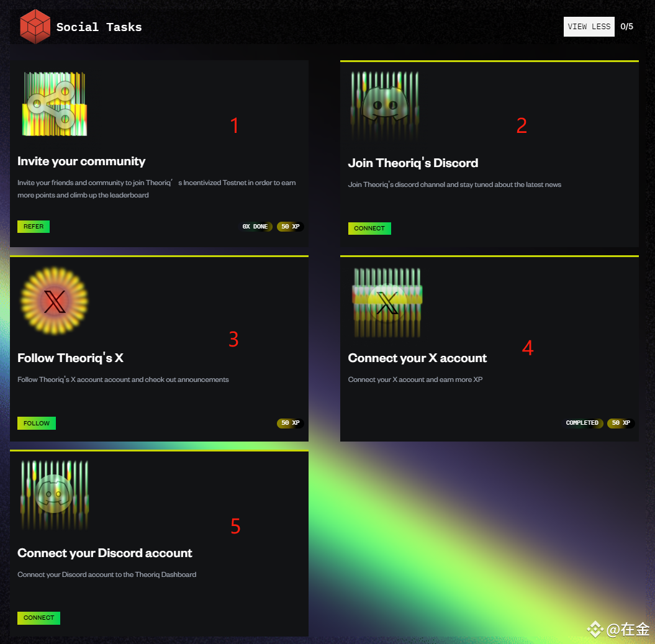Collapse tasks with the VIEW LESS button

point(589,27)
